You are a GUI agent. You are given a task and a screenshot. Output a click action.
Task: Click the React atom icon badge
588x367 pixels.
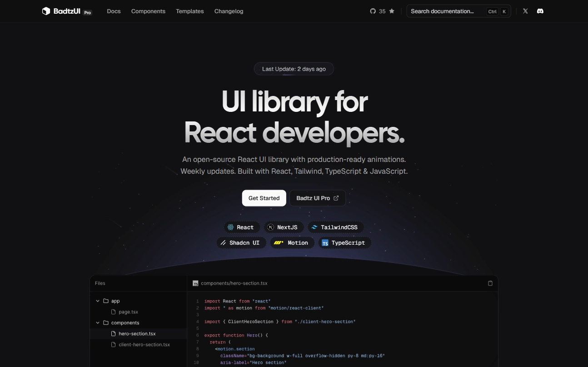coord(230,227)
